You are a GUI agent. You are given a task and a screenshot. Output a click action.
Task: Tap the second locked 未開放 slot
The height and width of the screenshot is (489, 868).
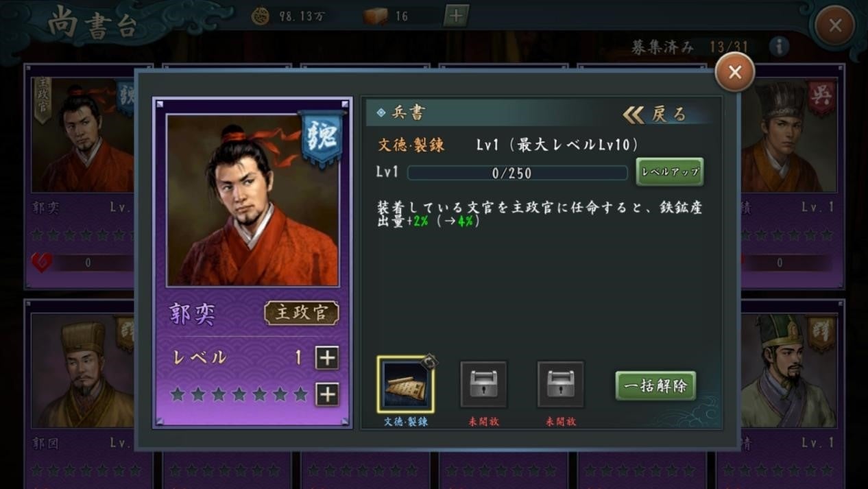tap(561, 385)
